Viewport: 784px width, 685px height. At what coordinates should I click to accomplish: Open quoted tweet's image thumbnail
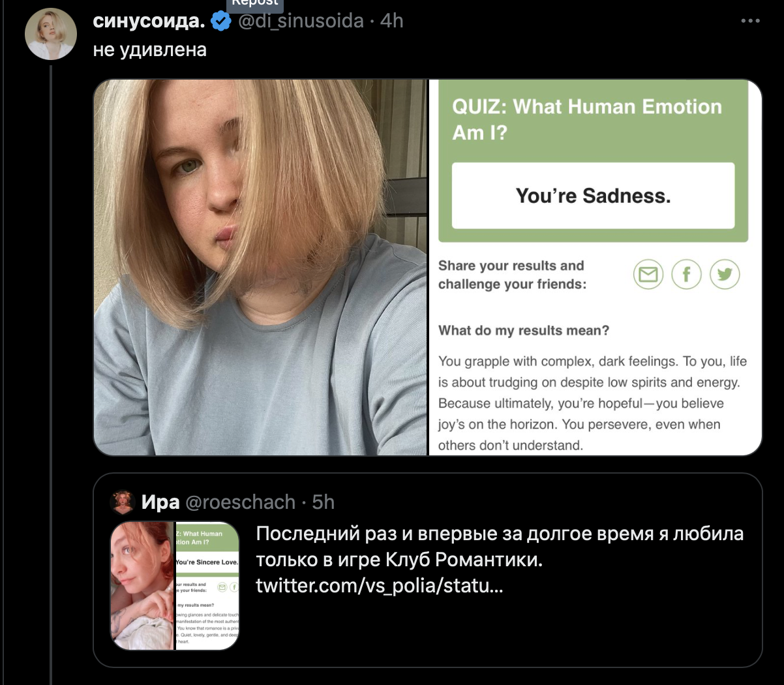pyautogui.click(x=175, y=585)
